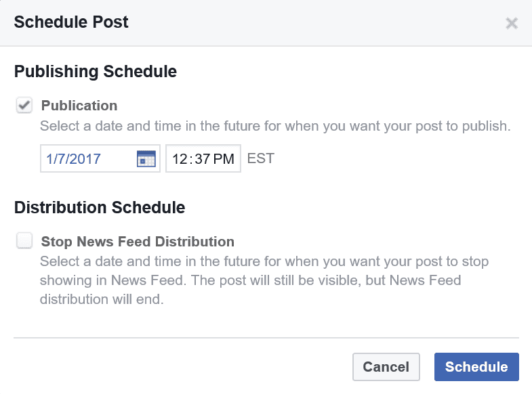The width and height of the screenshot is (532, 394).
Task: Click the text 'distribution will end.'
Action: [102, 299]
